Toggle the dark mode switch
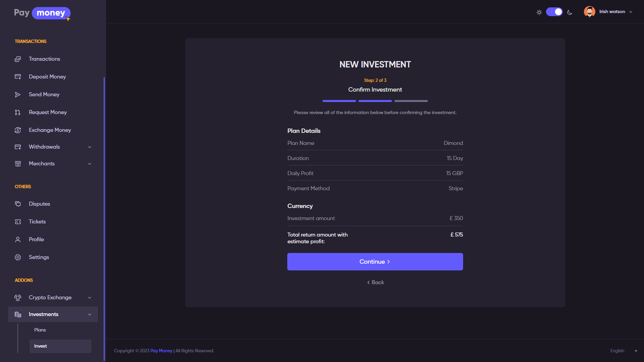The height and width of the screenshot is (362, 644). [554, 12]
